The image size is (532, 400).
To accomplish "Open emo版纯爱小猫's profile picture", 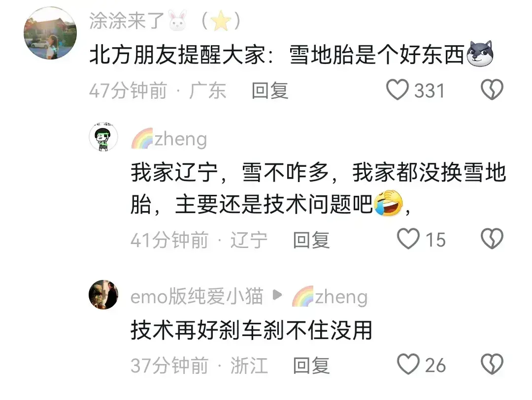I will pyautogui.click(x=103, y=295).
